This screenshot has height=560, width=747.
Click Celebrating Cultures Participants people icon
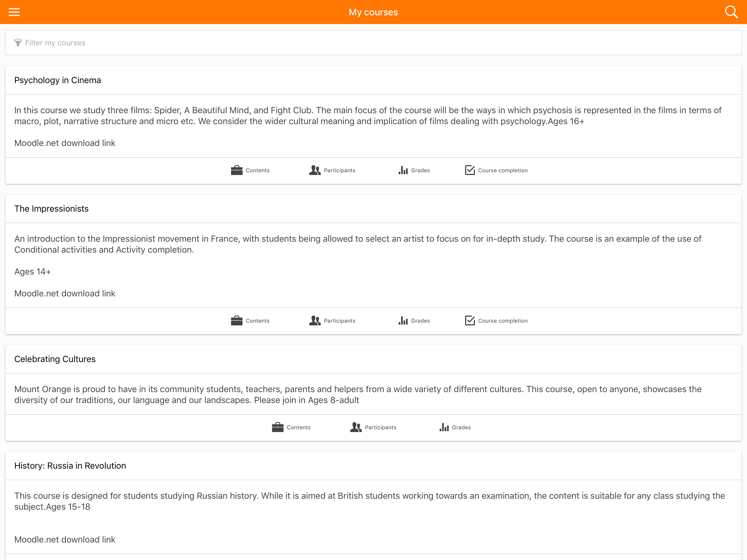click(356, 427)
